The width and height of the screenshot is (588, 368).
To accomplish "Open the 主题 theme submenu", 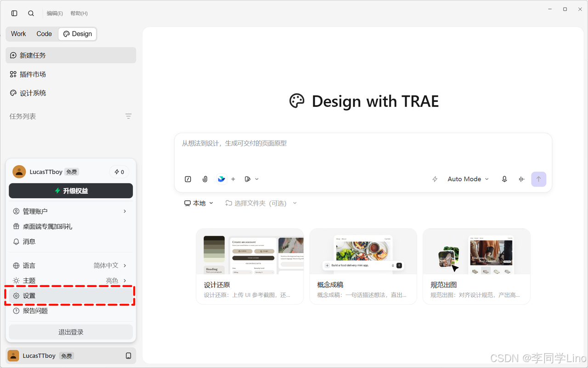I will [x=71, y=280].
